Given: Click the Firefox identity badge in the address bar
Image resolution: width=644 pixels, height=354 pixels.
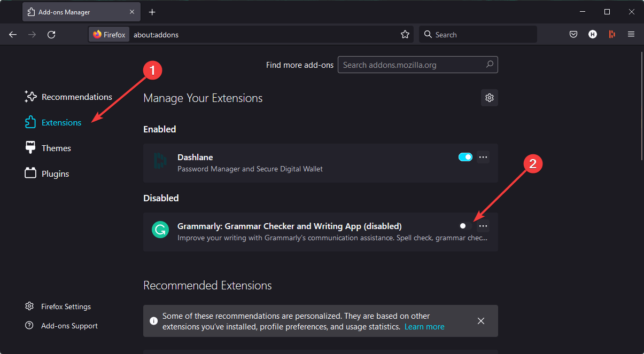Looking at the screenshot, I should [x=109, y=35].
